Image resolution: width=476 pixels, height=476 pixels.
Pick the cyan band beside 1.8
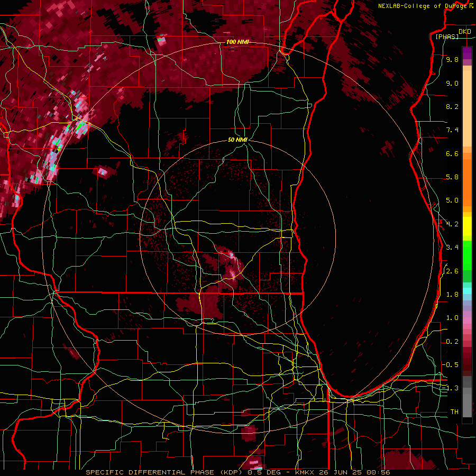tap(467, 291)
